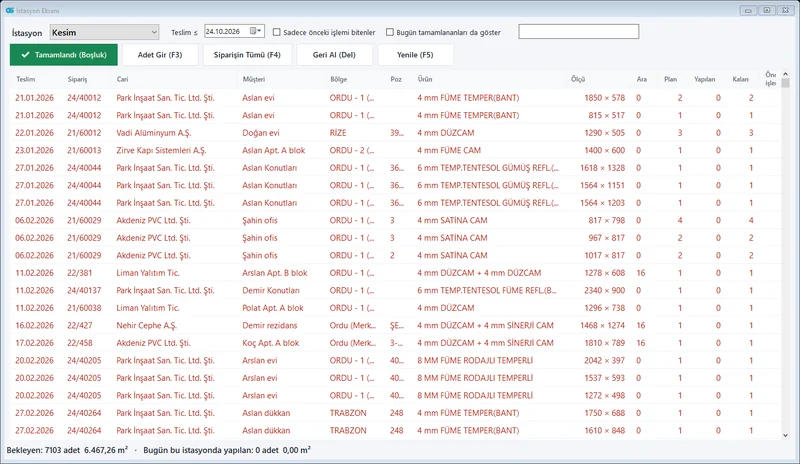Image resolution: width=800 pixels, height=464 pixels.
Task: Sort by Ürün column header
Action: click(425, 79)
